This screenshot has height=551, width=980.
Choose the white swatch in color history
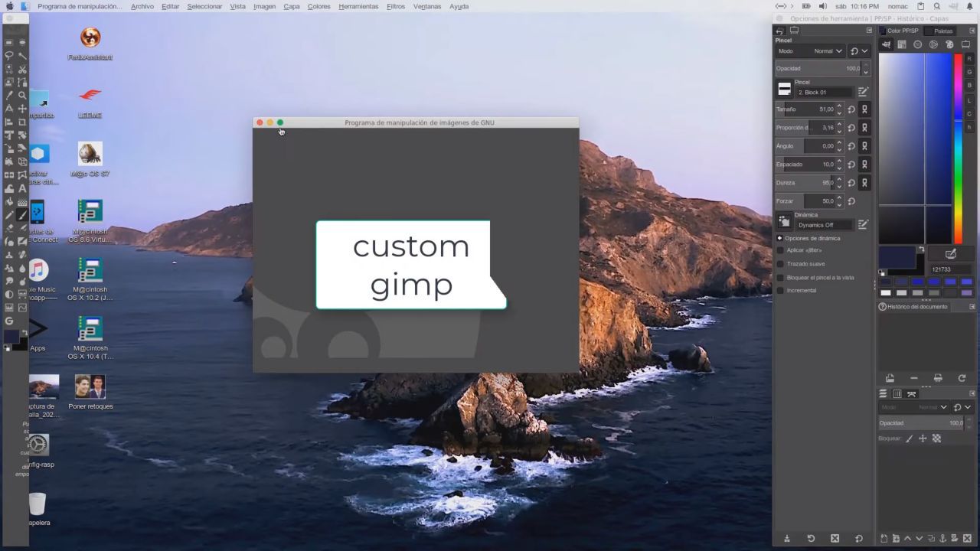tap(886, 292)
